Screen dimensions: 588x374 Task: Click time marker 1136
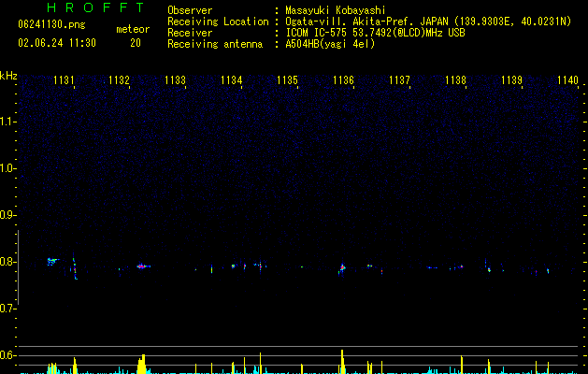[x=343, y=80]
